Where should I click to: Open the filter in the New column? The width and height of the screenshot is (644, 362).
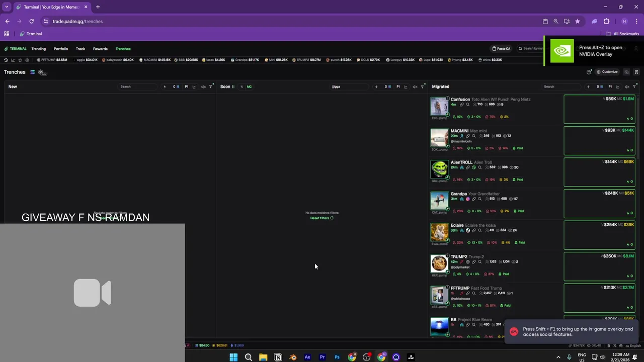coord(211,86)
